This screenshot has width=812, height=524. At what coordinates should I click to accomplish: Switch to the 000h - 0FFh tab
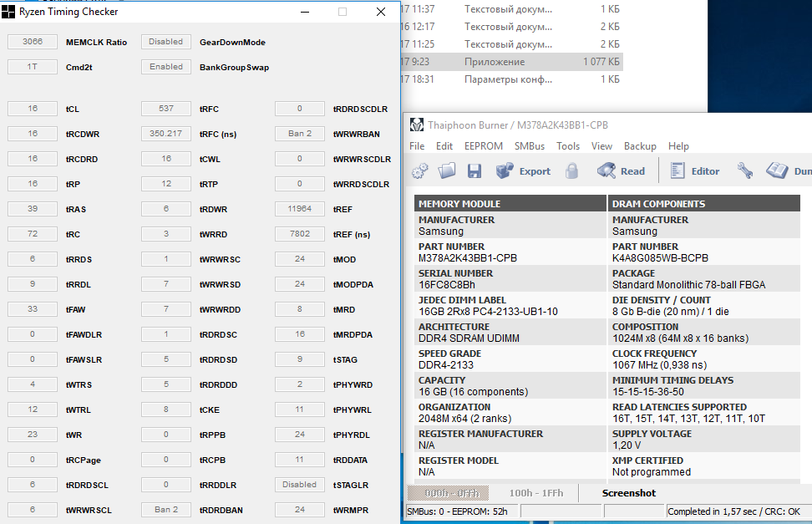[449, 493]
